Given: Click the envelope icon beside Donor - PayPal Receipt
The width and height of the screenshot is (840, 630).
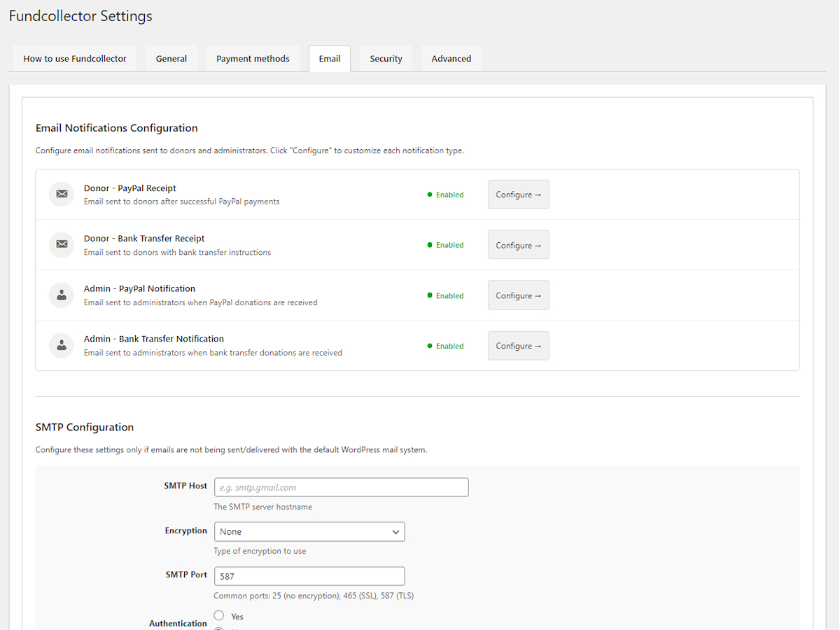Looking at the screenshot, I should (x=62, y=194).
